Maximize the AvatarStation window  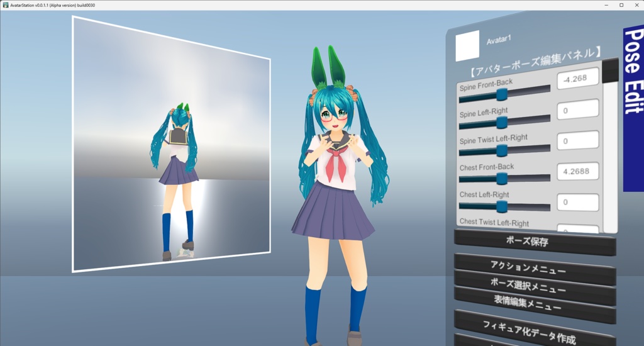pos(621,5)
